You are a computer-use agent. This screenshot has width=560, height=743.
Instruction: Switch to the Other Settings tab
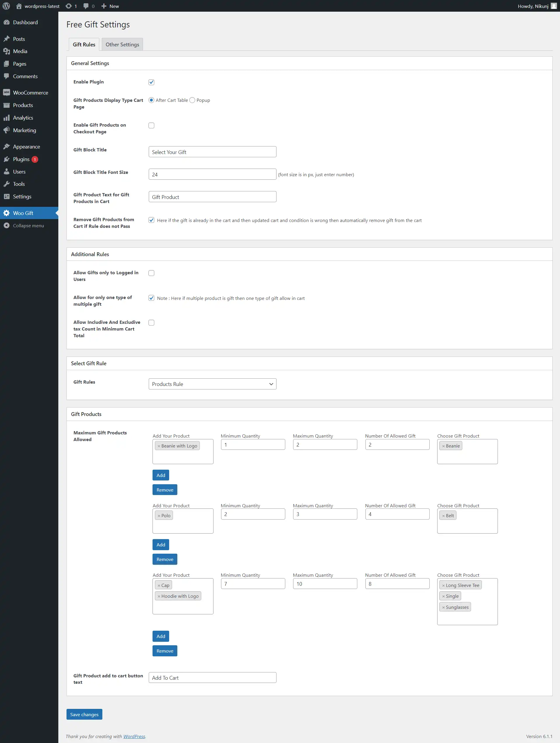pos(122,44)
